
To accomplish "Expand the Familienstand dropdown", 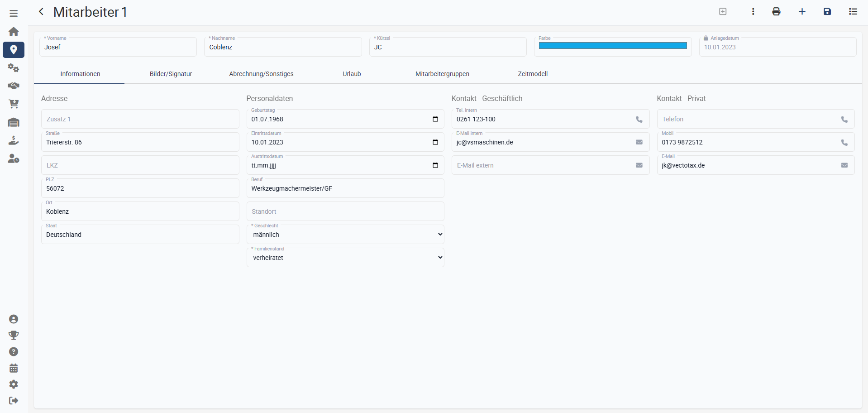I will point(345,258).
